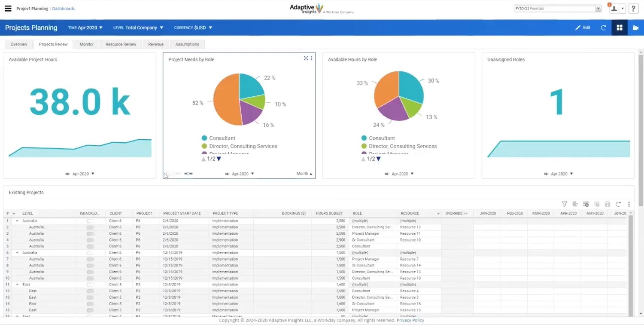
Task: Open the Project Needs by Role options menu
Action: (311, 58)
